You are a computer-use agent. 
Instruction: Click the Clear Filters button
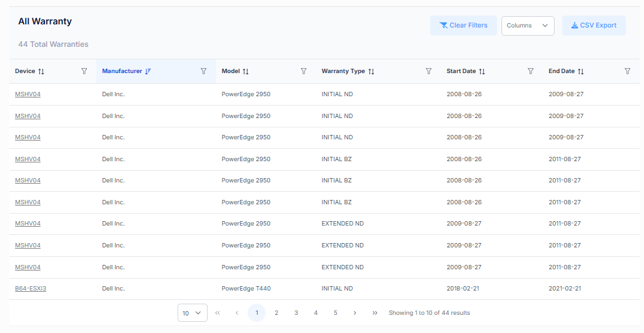[x=463, y=26]
